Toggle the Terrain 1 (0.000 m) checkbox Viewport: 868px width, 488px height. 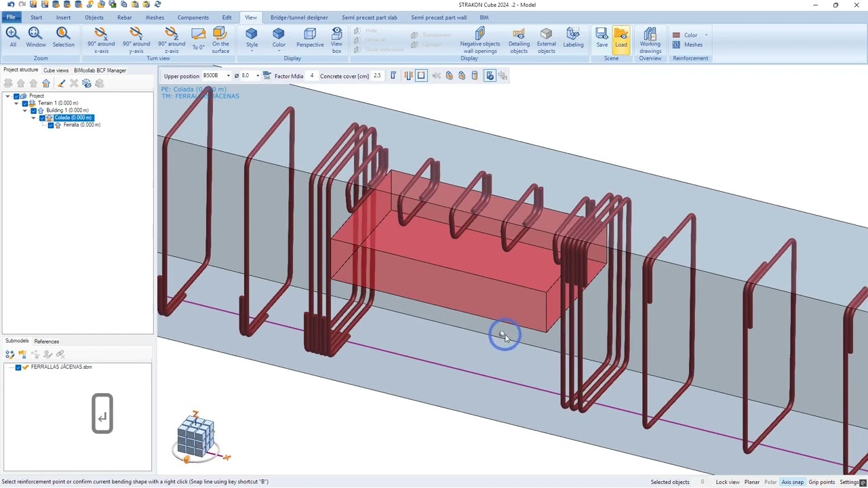[x=25, y=103]
